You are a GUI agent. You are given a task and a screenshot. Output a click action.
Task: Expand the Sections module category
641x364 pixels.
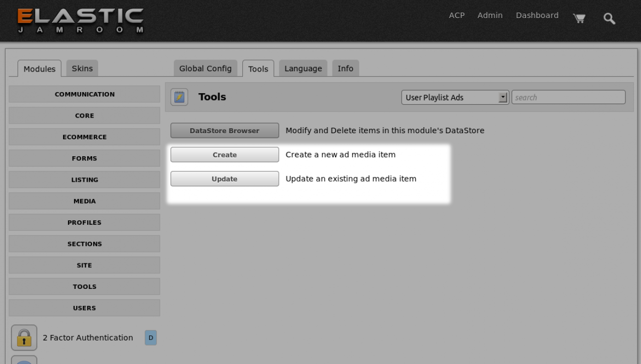(85, 244)
